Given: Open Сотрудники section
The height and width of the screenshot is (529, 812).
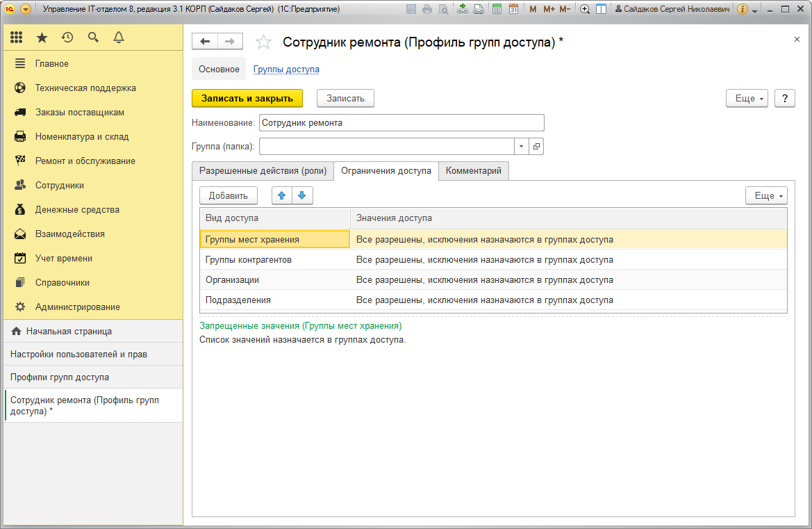Looking at the screenshot, I should pyautogui.click(x=93, y=186).
